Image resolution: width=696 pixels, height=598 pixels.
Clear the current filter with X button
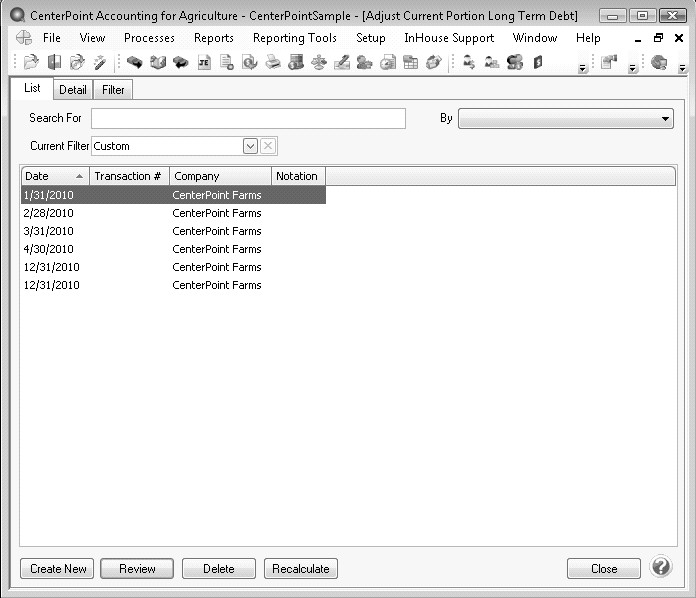(x=268, y=146)
